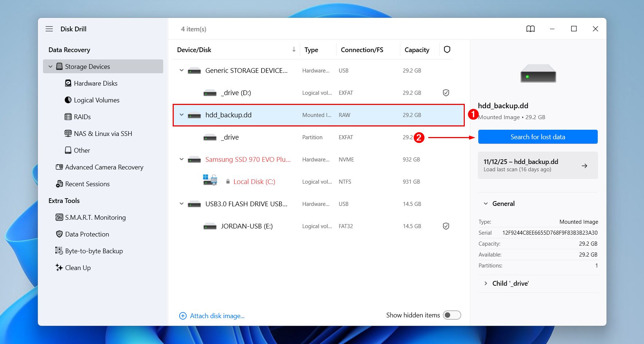
Task: Open Byte-to-byte Backup tool
Action: [94, 251]
